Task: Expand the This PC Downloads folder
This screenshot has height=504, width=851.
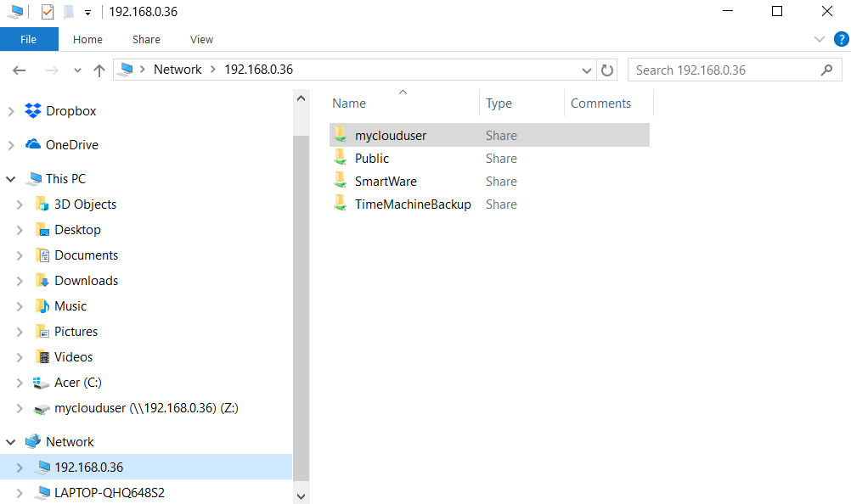Action: (20, 280)
